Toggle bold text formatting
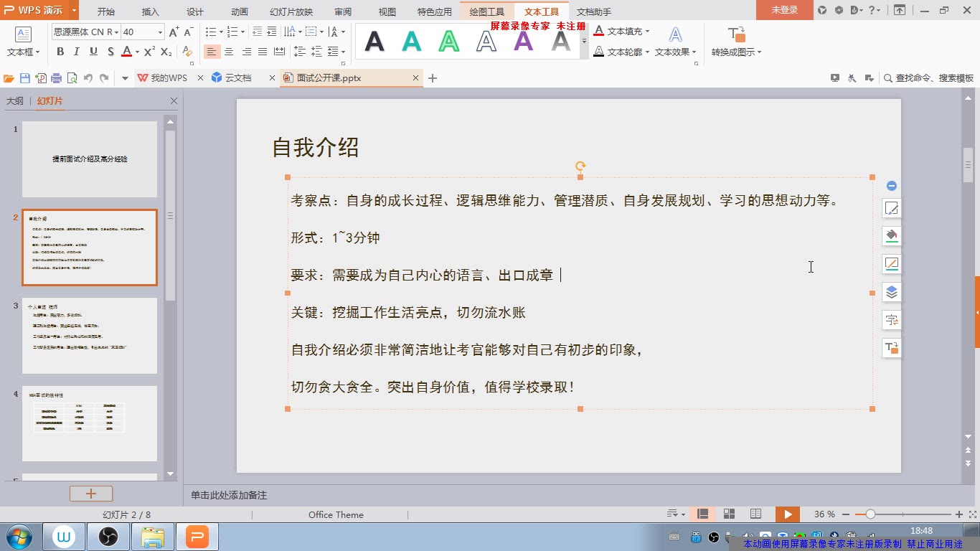The image size is (980, 551). click(60, 52)
